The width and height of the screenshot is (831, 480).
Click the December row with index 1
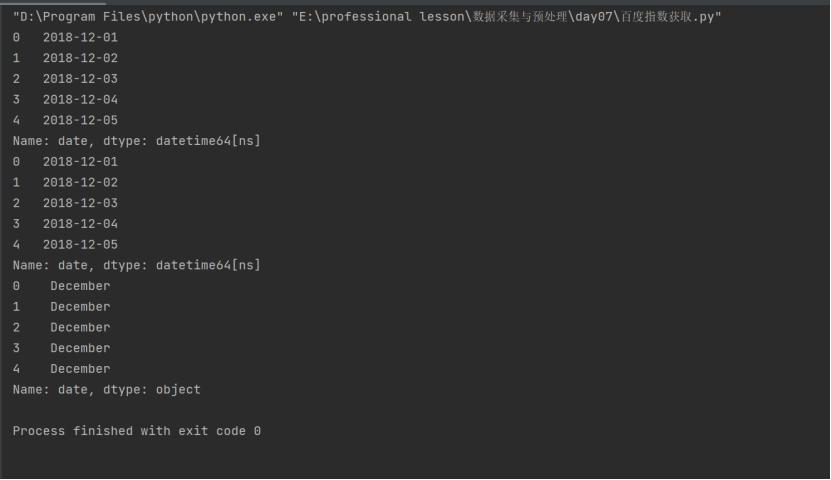tap(61, 307)
